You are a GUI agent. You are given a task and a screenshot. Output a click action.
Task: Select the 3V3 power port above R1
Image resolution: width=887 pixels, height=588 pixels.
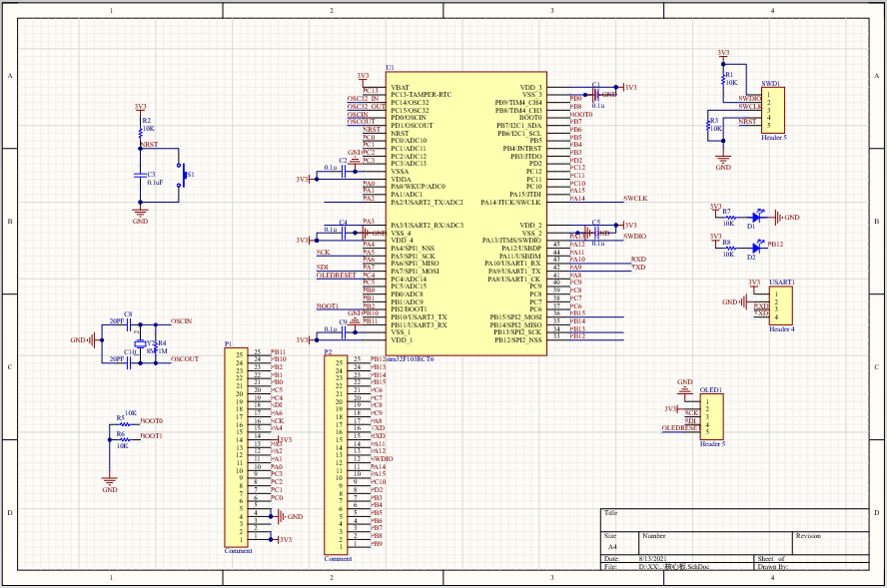click(x=723, y=54)
